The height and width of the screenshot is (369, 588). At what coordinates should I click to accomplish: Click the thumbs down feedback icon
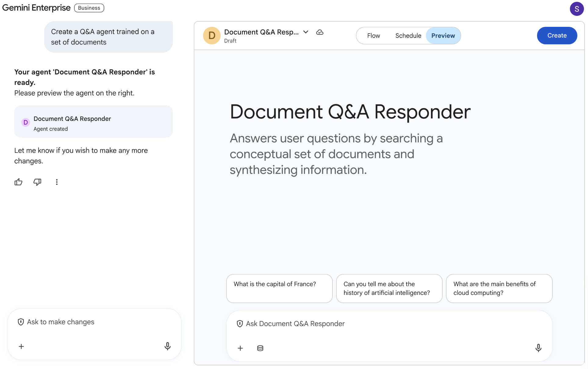click(37, 182)
